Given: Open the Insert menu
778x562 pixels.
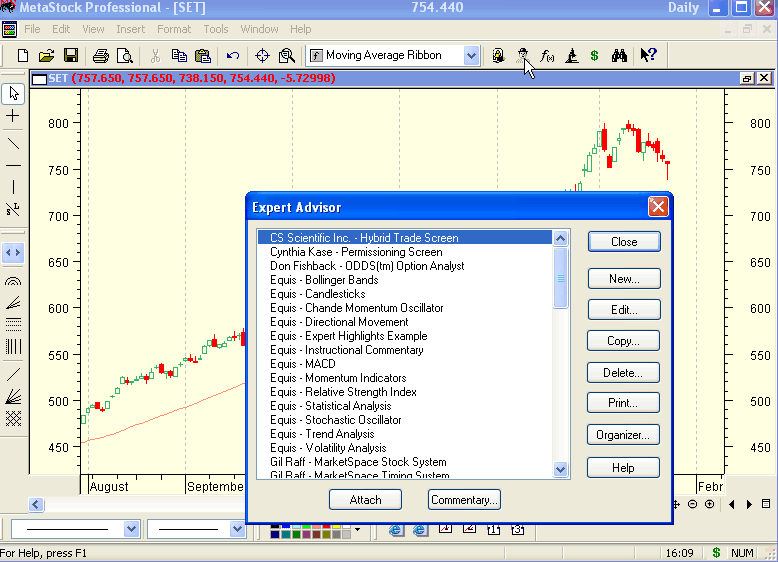Looking at the screenshot, I should pos(130,29).
